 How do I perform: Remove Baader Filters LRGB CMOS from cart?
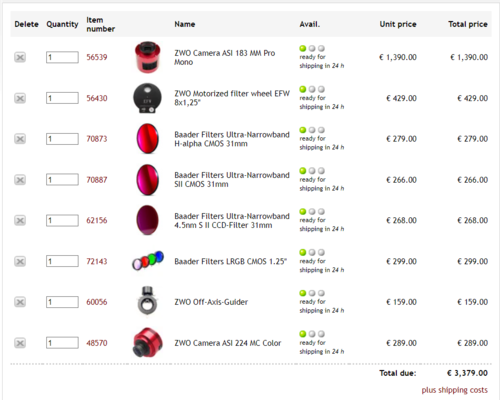(x=20, y=262)
